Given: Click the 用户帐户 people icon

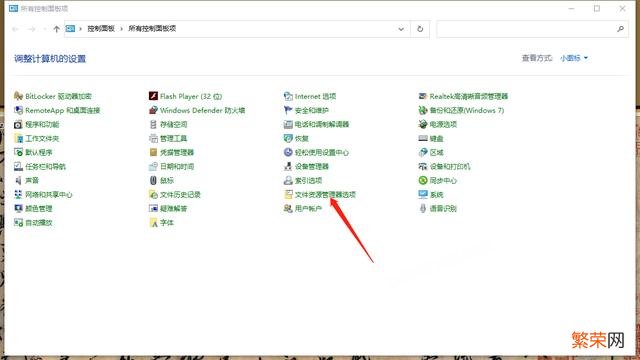Looking at the screenshot, I should tap(288, 209).
